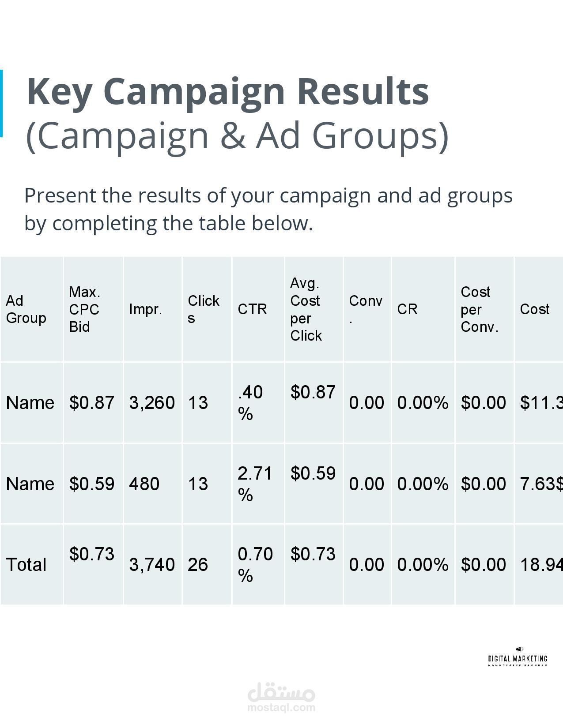This screenshot has width=563, height=728.
Task: Select the Impr. column header
Action: point(146,309)
